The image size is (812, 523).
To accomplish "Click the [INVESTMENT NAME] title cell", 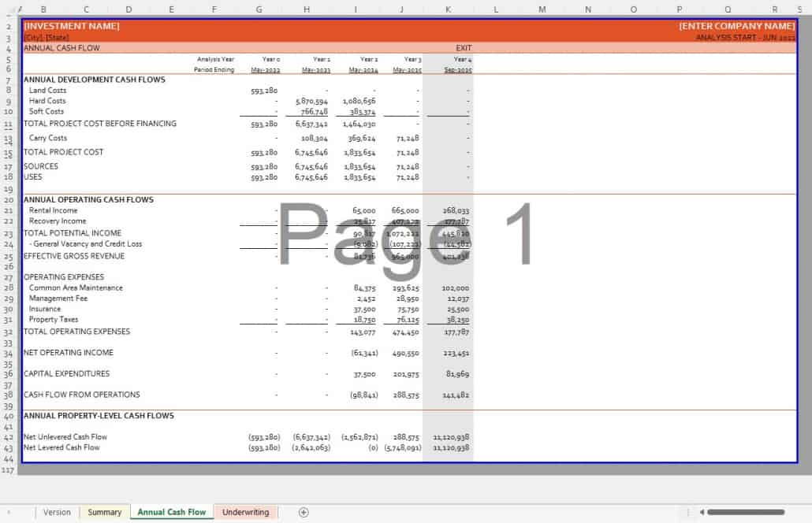I will pyautogui.click(x=72, y=26).
